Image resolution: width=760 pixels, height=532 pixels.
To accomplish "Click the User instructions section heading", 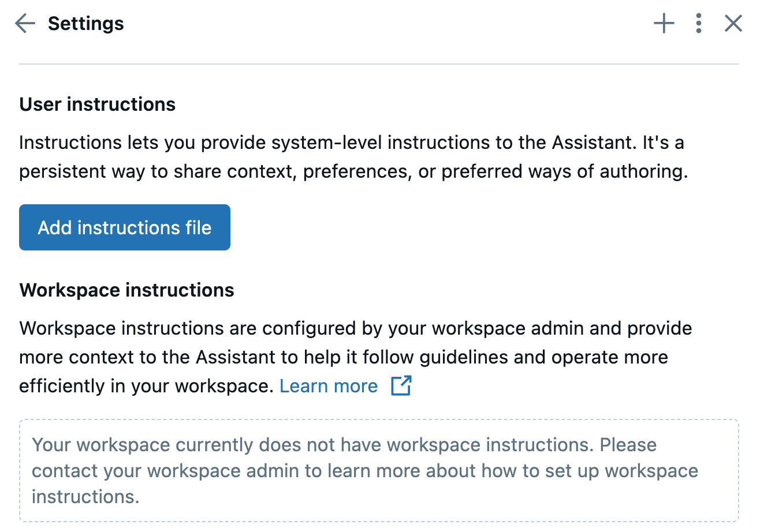I will 97,104.
